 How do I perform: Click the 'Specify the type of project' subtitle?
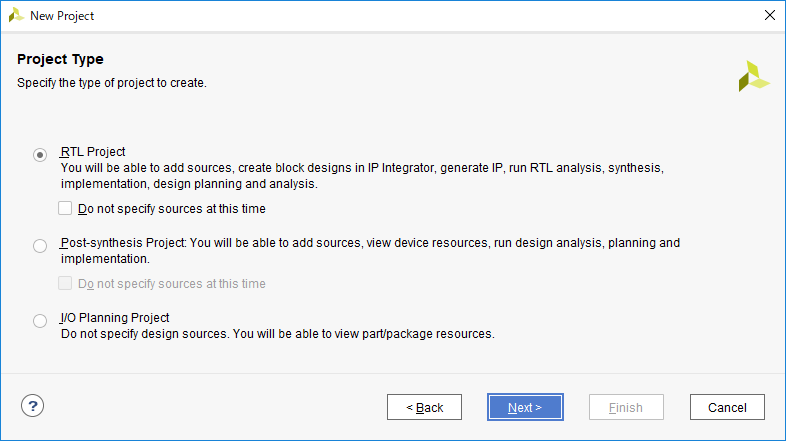pyautogui.click(x=112, y=83)
